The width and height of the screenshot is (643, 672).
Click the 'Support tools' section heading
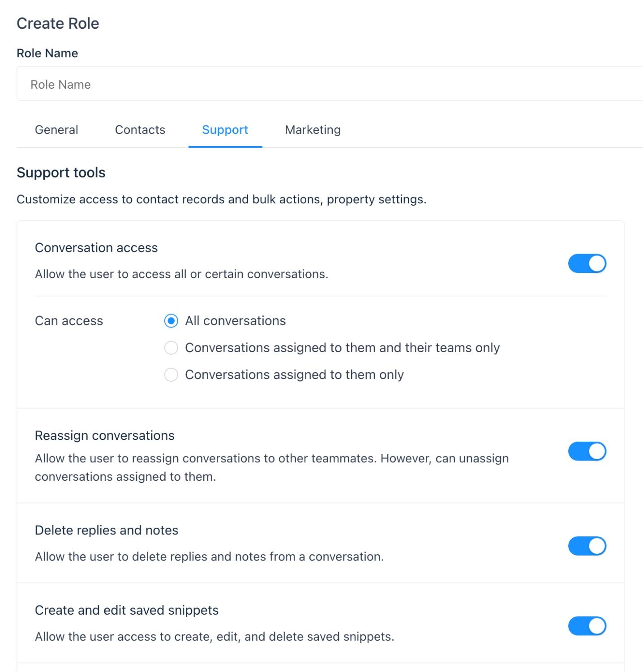coord(61,172)
